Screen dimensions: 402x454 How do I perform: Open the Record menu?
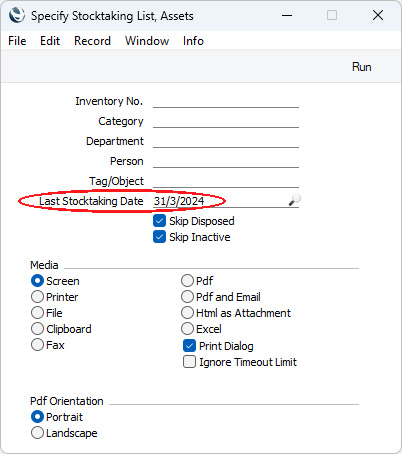(x=92, y=41)
